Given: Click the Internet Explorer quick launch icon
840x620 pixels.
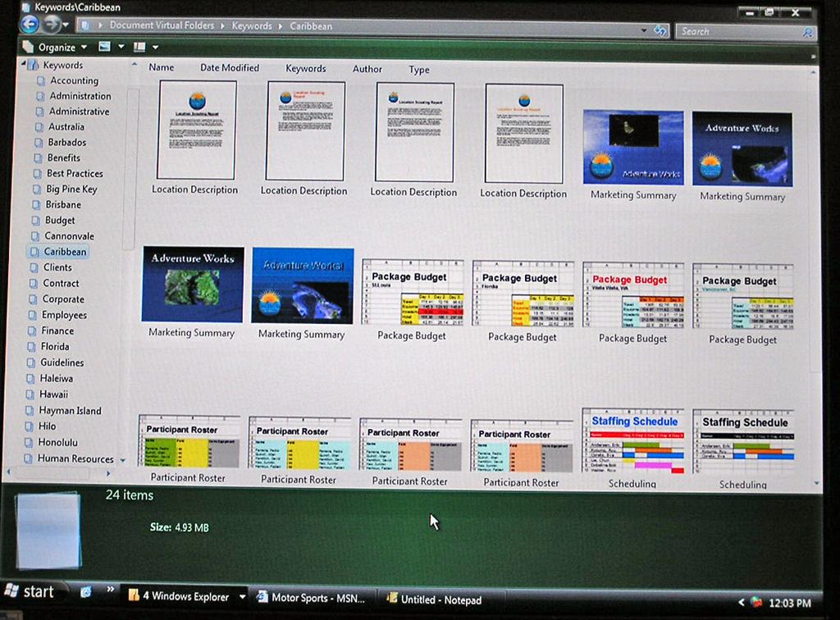Looking at the screenshot, I should tap(85, 591).
